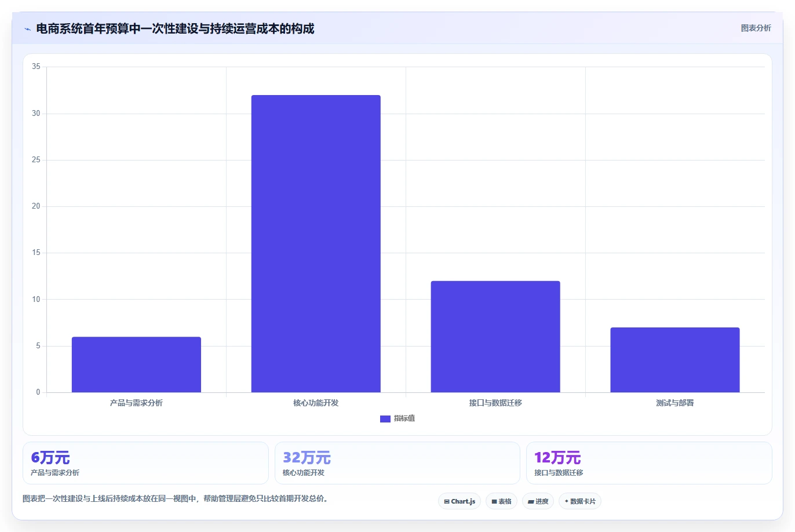Click the Chart.js tag's small icon
Screen dimensions: 795x532
447,502
